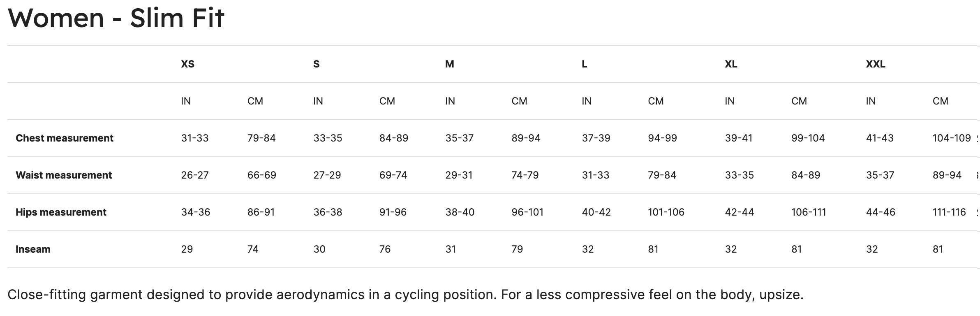Click the XS size column header
This screenshot has height=316, width=980.
coord(188,64)
